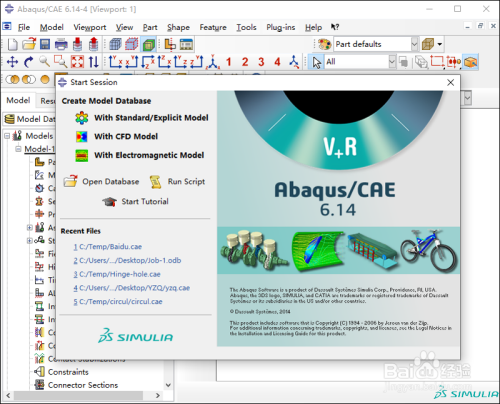500x404 pixels.
Task: Open the Shape menu
Action: tap(178, 27)
